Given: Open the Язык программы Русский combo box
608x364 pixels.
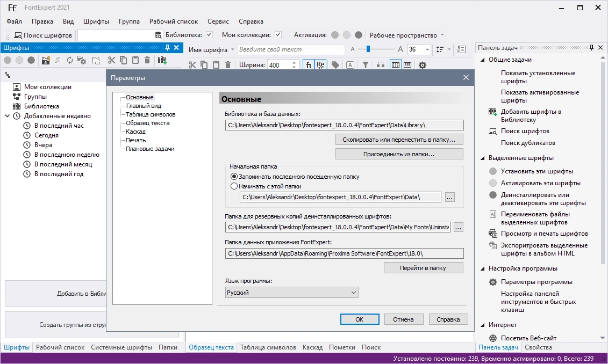Looking at the screenshot, I should pos(291,293).
